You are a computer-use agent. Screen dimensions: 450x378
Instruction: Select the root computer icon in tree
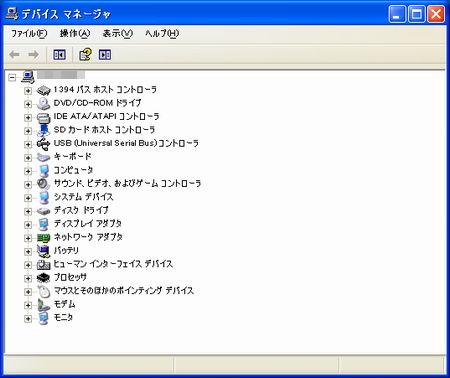[28, 77]
